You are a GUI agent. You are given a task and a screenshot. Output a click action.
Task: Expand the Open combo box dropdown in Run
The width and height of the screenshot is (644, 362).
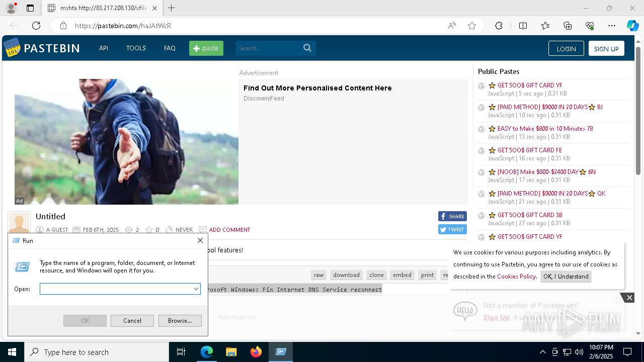point(196,289)
